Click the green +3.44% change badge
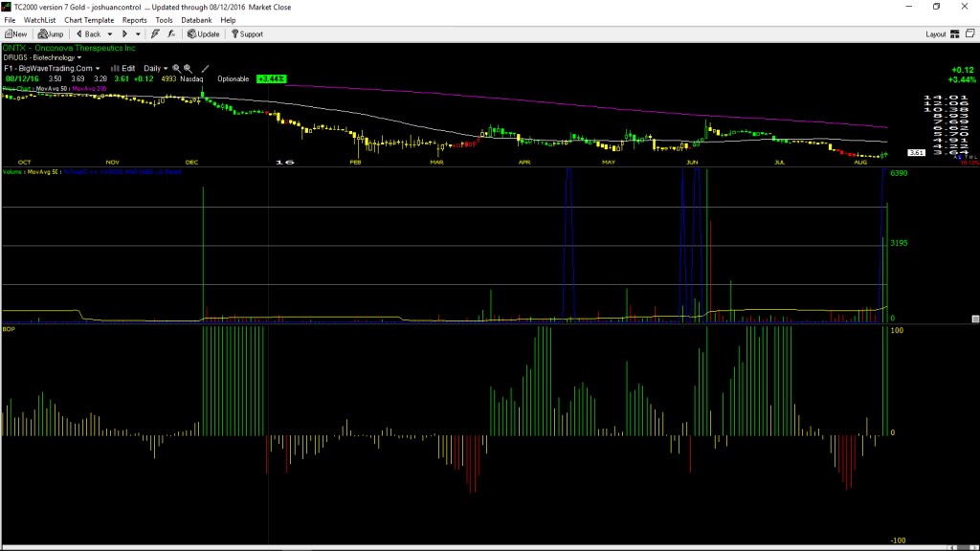The width and height of the screenshot is (980, 551). tap(271, 79)
